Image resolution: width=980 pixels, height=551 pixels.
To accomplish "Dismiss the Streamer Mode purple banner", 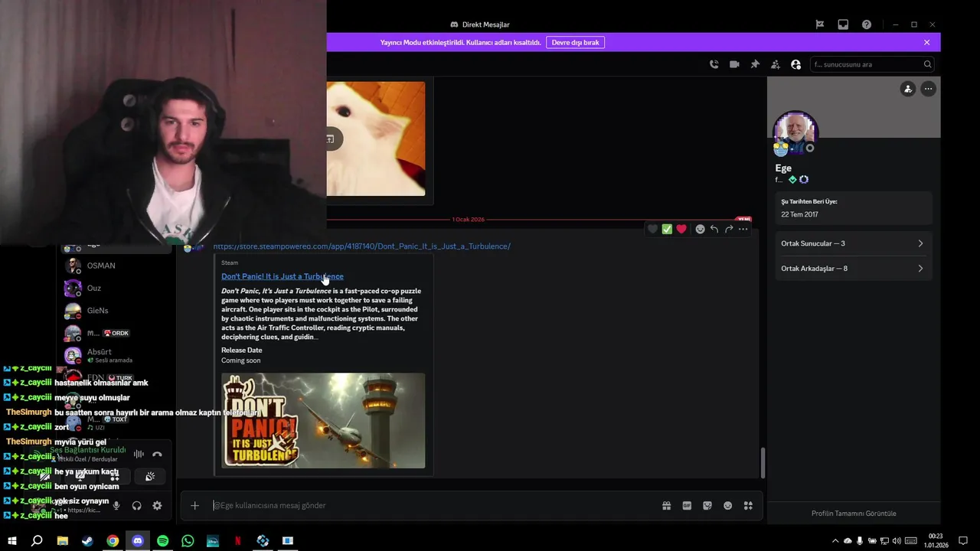I will click(x=926, y=42).
